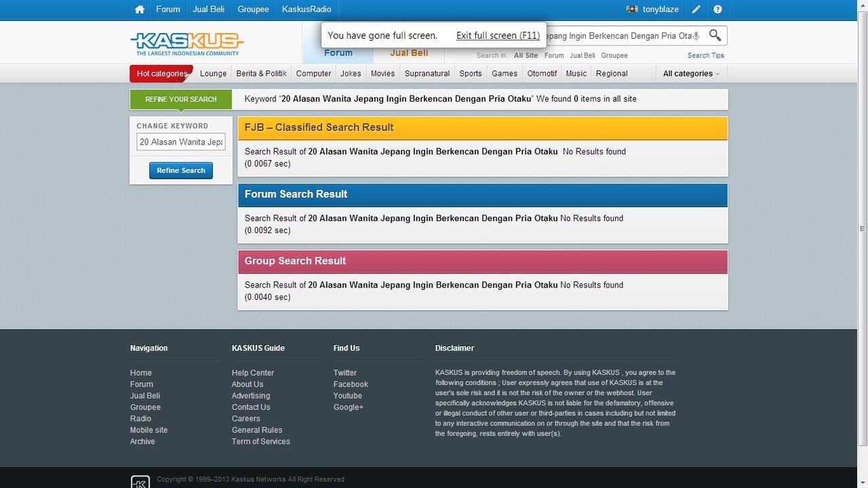The image size is (868, 488).
Task: Open the Music category
Action: [x=576, y=73]
